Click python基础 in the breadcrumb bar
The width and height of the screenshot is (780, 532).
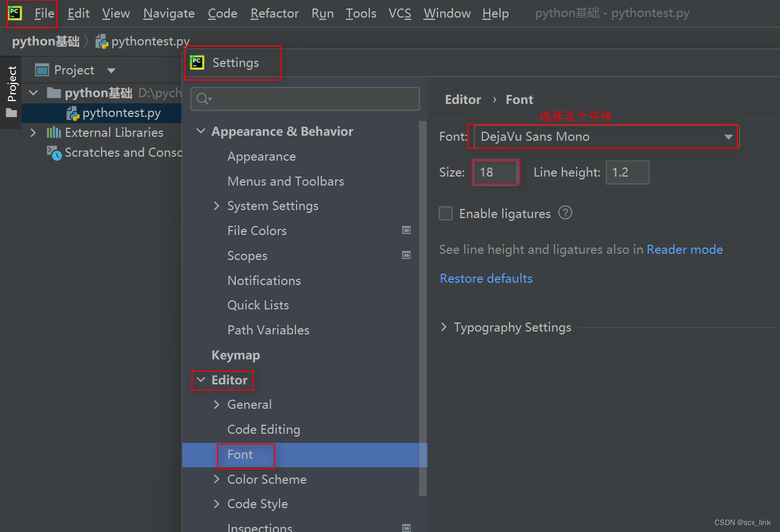click(x=45, y=41)
